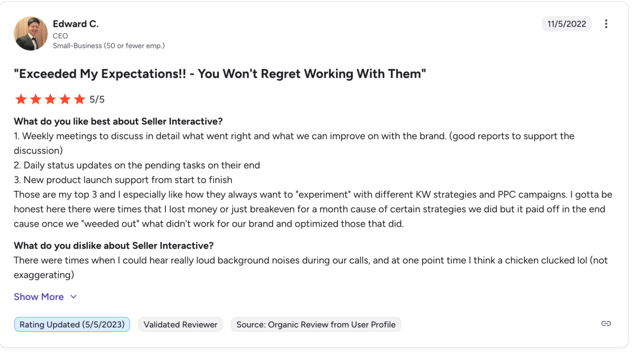Click the "What do you dislike" heading
644x354 pixels.
coord(114,246)
